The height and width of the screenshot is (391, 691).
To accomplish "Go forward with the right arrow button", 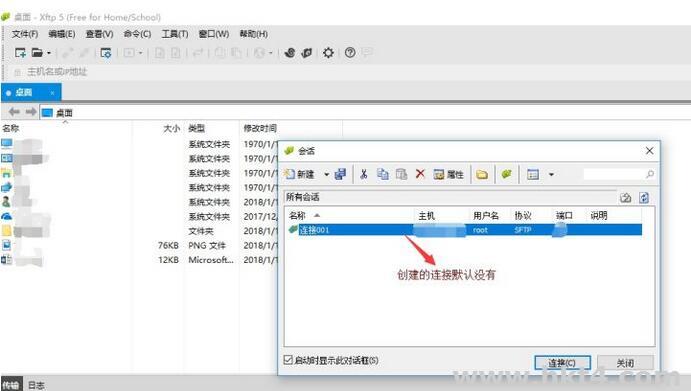I will [x=30, y=112].
